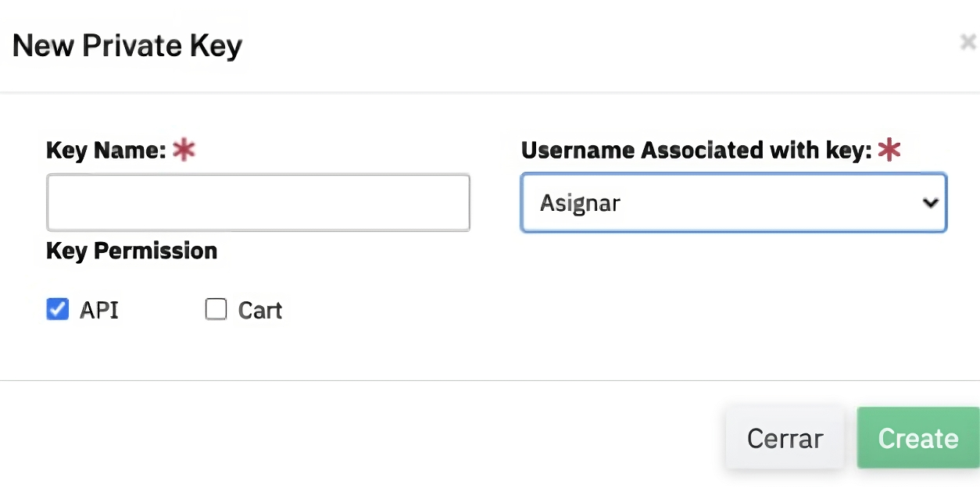Click the New Private Key dialog title

(127, 46)
